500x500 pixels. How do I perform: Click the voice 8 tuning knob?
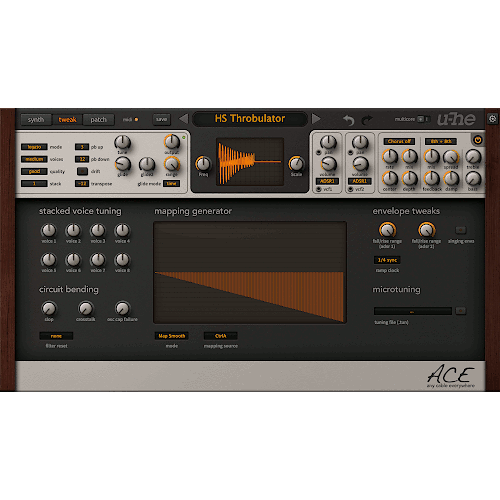(122, 260)
